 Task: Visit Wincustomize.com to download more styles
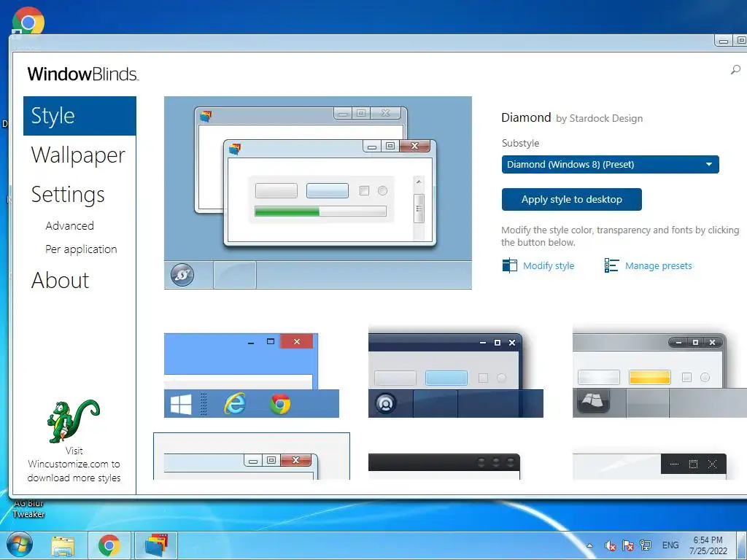(74, 464)
